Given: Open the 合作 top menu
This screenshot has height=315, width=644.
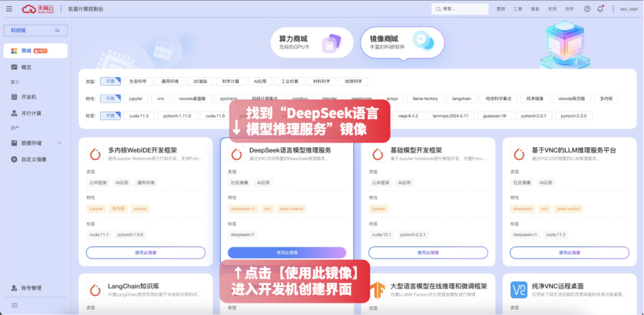Looking at the screenshot, I should (x=569, y=8).
